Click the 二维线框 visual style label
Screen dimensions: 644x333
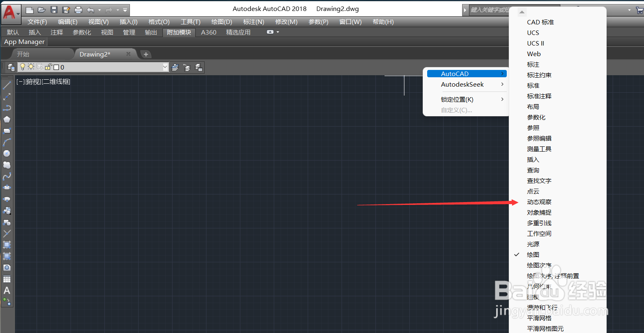click(x=56, y=81)
